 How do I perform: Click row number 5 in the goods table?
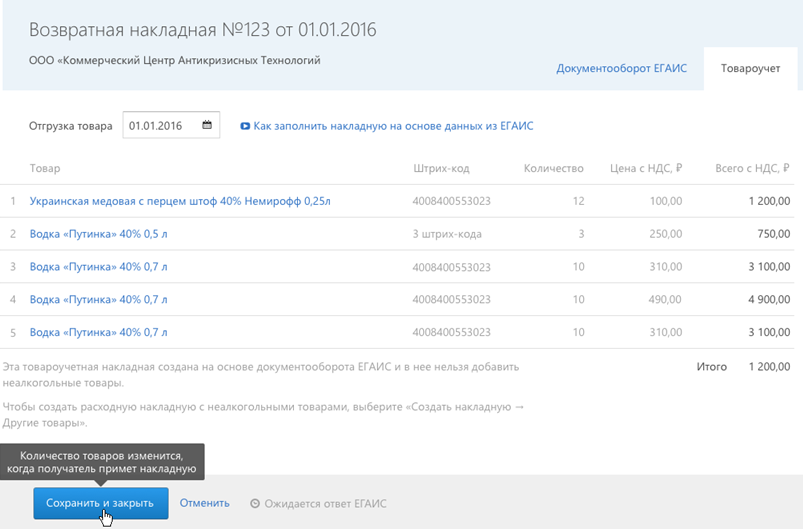[x=13, y=332]
